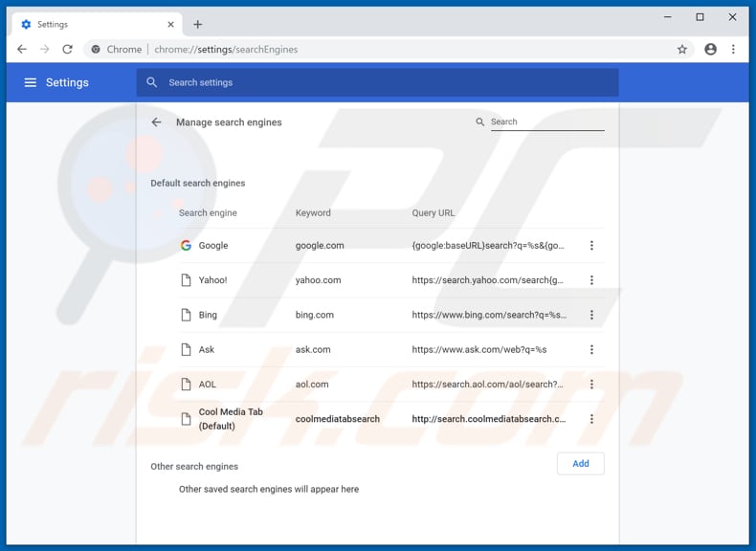Click magnifier icon in Search settings bar

click(152, 82)
